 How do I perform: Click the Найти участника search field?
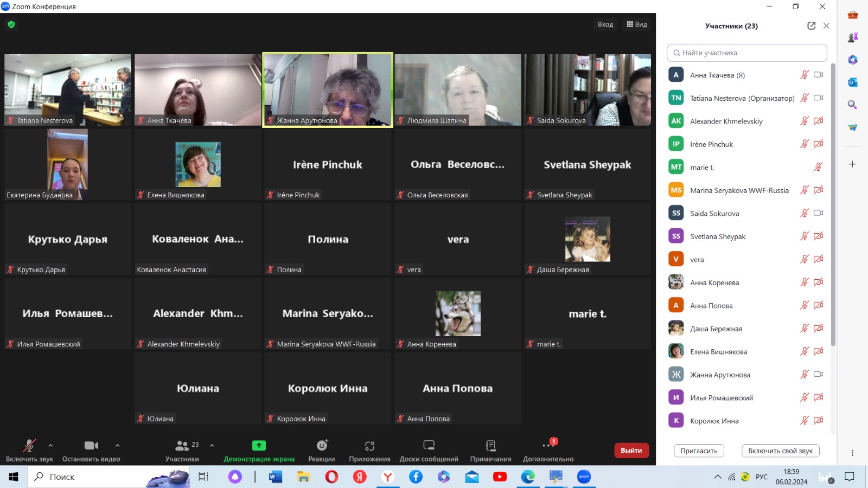coord(746,53)
